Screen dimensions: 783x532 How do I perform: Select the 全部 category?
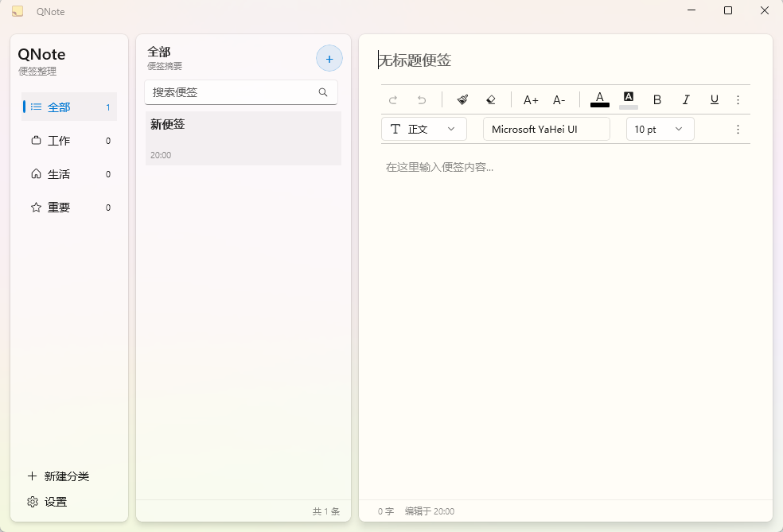(69, 107)
